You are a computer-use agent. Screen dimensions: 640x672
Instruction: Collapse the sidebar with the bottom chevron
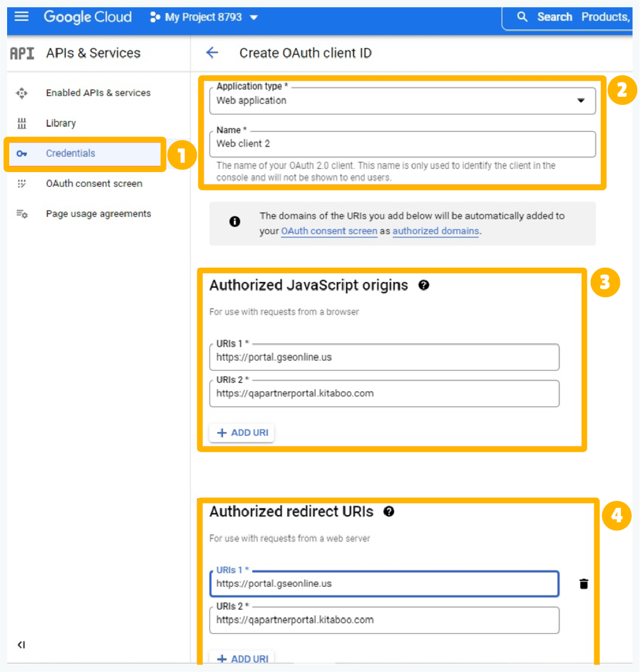(x=21, y=645)
